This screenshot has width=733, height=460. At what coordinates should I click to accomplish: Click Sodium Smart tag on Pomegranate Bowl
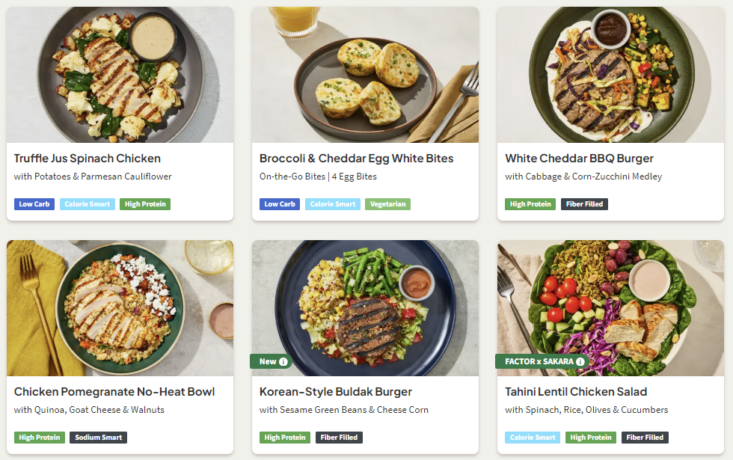click(x=98, y=437)
